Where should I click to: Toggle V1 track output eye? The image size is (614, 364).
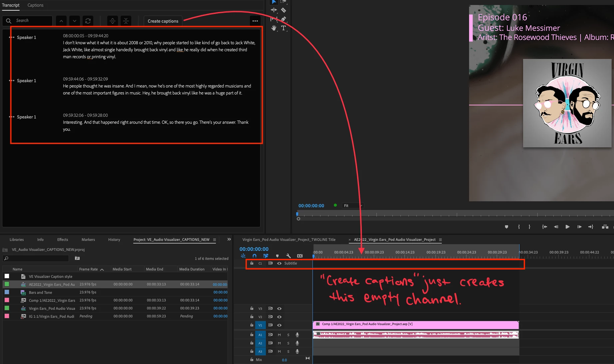click(279, 325)
